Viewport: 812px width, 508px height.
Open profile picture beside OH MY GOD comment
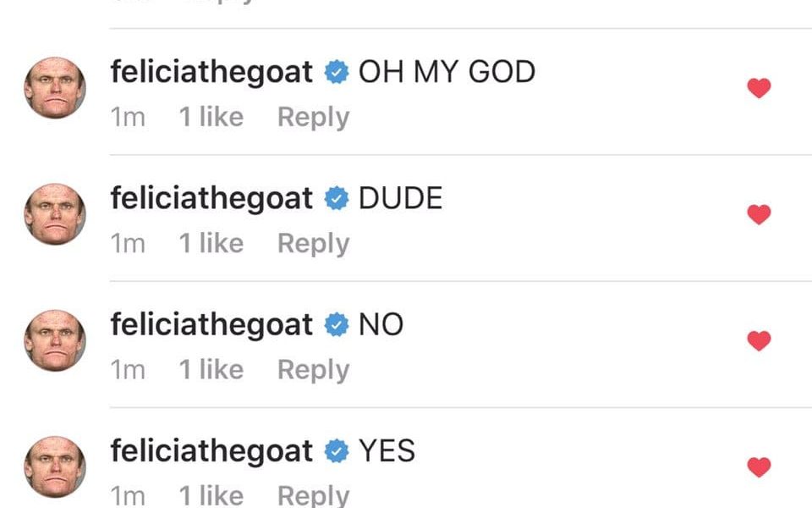[55, 87]
